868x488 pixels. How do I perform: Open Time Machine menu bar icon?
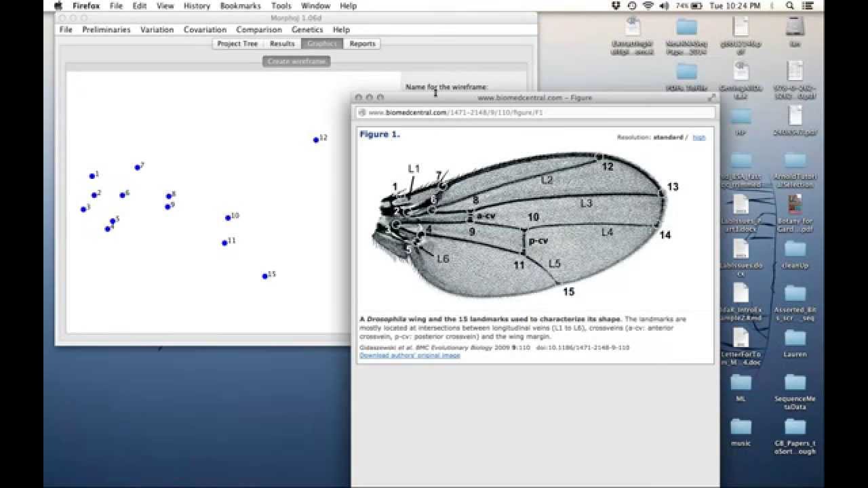pyautogui.click(x=632, y=5)
